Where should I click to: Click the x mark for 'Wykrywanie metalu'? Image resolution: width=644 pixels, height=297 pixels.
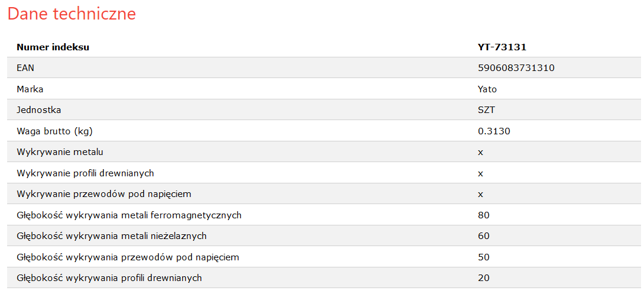point(481,153)
